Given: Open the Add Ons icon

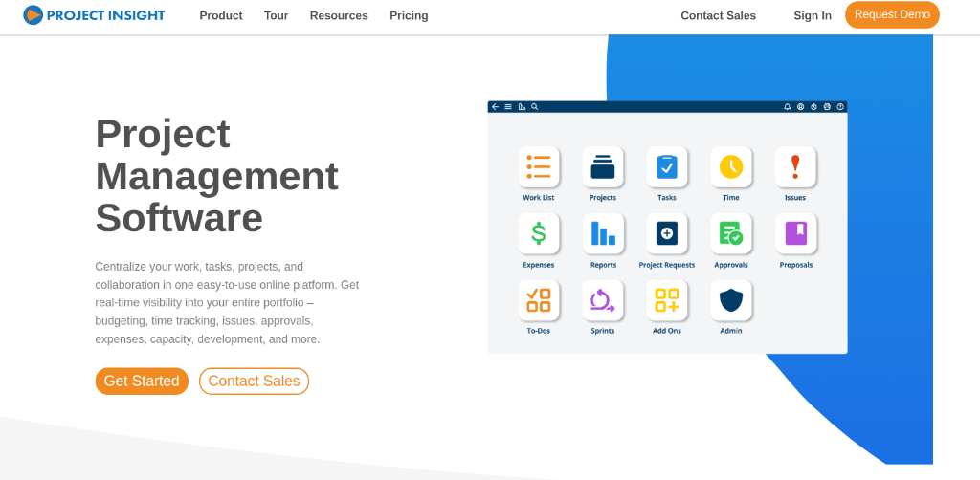Looking at the screenshot, I should point(667,300).
